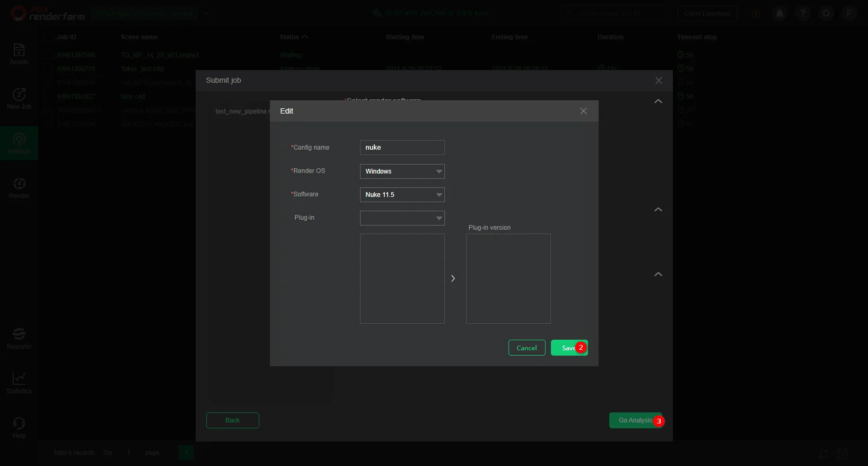Click the Duration column header
This screenshot has height=466, width=868.
tap(610, 37)
